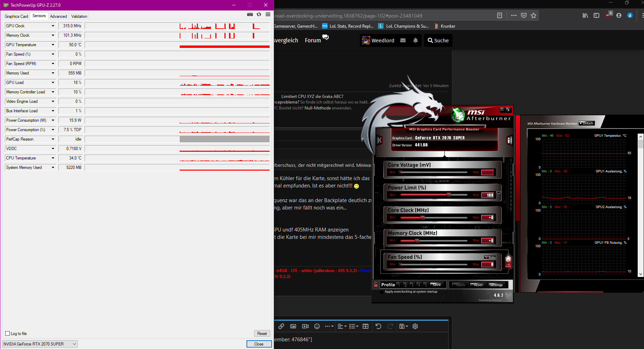This screenshot has width=644, height=349.
Task: Click undo in forum editor
Action: pos(378,326)
